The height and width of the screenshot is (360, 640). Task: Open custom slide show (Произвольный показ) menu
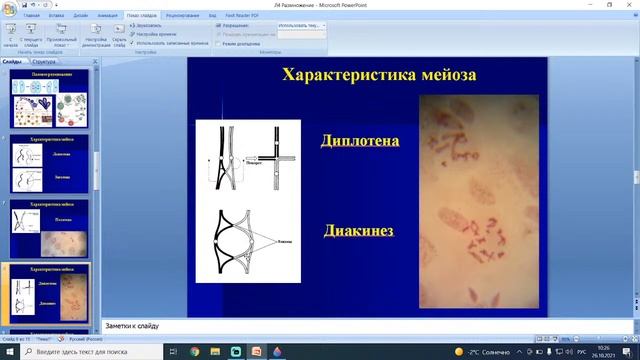click(x=62, y=36)
